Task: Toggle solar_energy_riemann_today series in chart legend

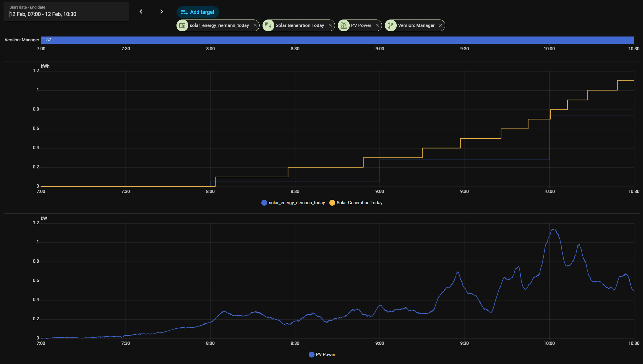Action: click(297, 203)
